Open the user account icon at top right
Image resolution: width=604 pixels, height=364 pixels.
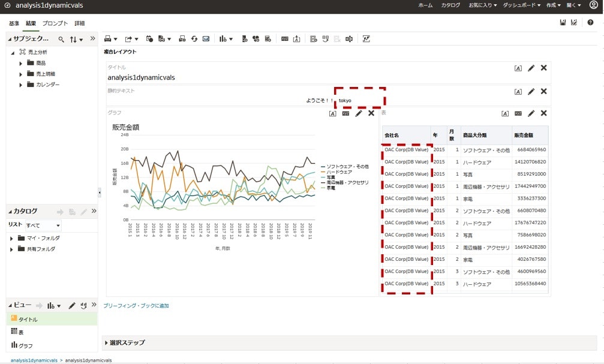click(594, 5)
